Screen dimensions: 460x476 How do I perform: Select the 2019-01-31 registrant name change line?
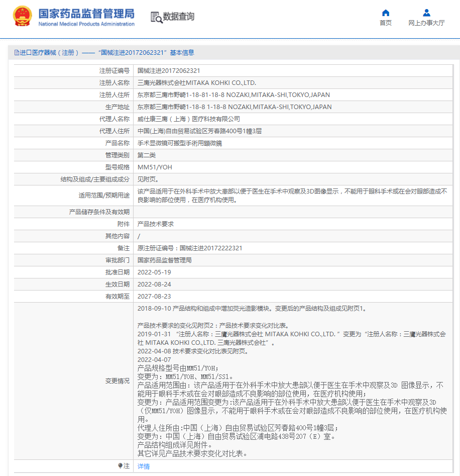[x=292, y=338]
